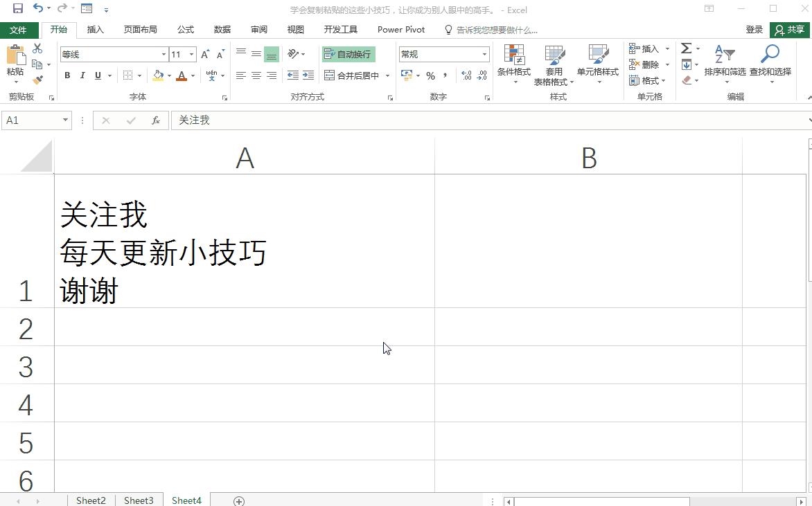This screenshot has width=812, height=506.
Task: Open the font size dropdown arrow
Action: [191, 53]
